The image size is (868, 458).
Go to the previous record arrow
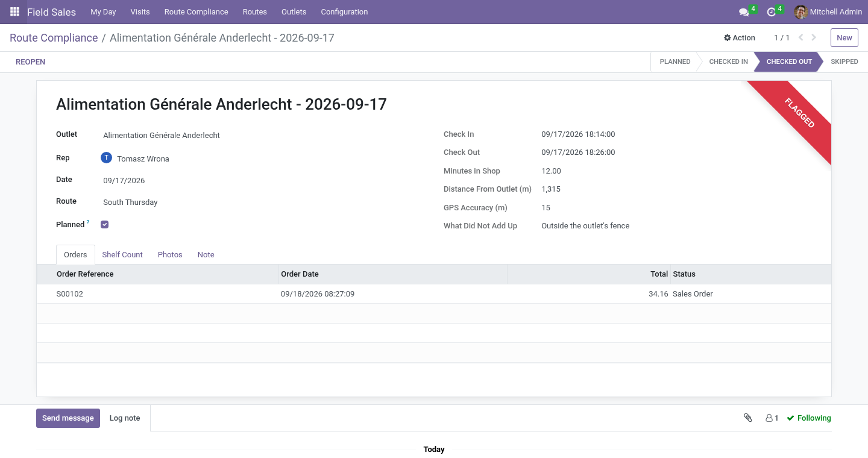[x=801, y=37]
